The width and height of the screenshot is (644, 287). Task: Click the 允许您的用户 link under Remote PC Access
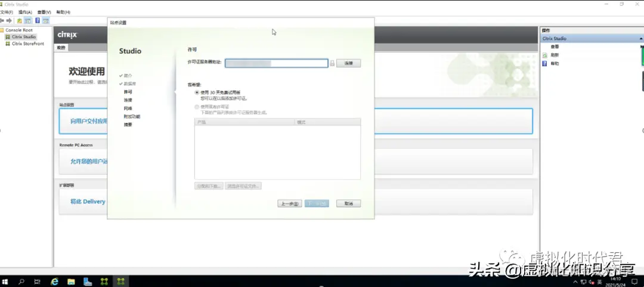[x=89, y=161]
